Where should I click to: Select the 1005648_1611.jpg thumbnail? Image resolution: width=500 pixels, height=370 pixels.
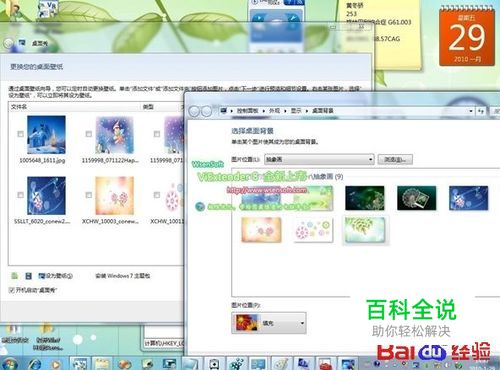(46, 135)
